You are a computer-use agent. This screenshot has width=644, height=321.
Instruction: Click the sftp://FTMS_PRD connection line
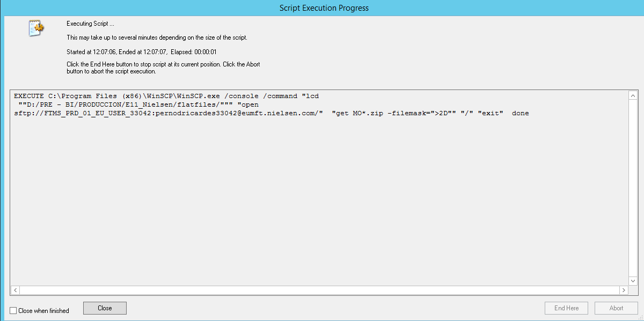pyautogui.click(x=271, y=113)
